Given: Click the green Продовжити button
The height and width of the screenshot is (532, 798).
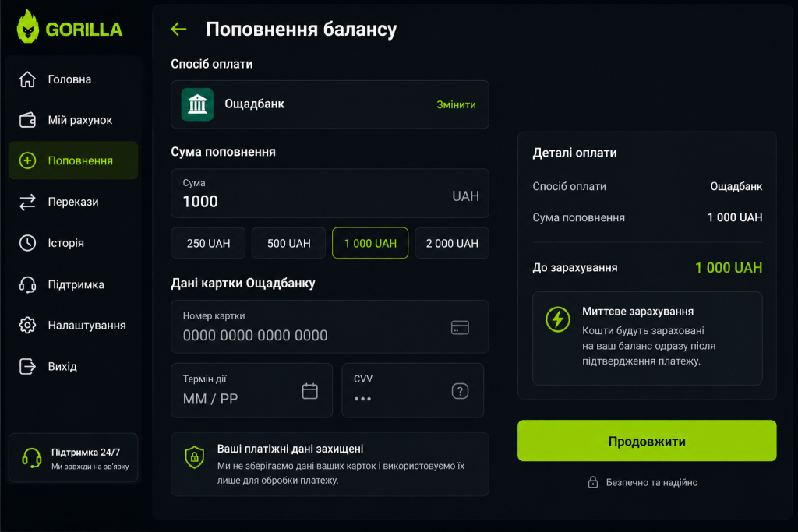Looking at the screenshot, I should [x=647, y=441].
